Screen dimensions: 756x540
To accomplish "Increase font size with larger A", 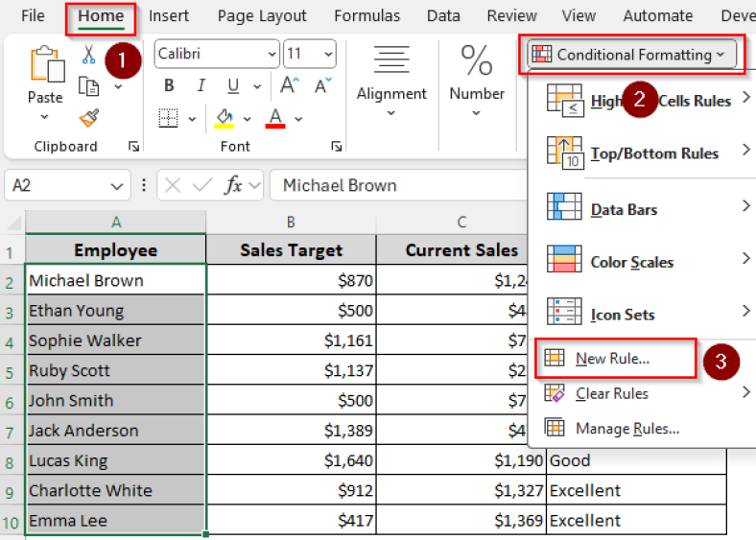I will click(x=290, y=85).
